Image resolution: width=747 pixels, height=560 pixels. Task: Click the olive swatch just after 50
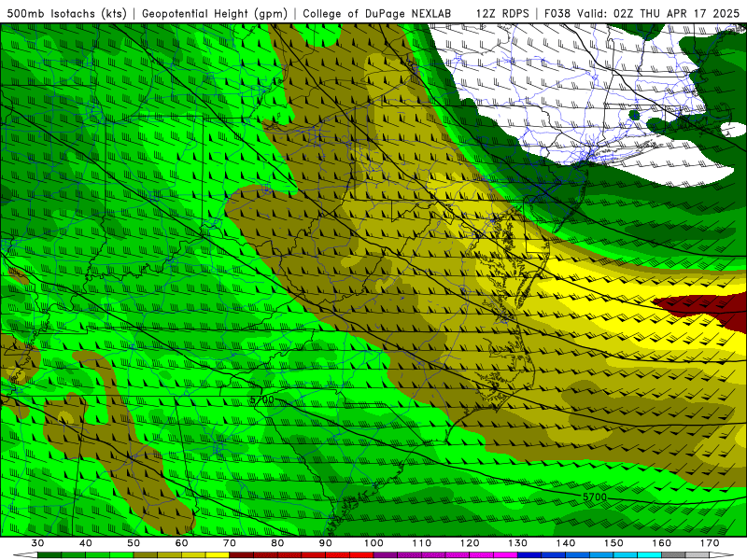click(146, 555)
